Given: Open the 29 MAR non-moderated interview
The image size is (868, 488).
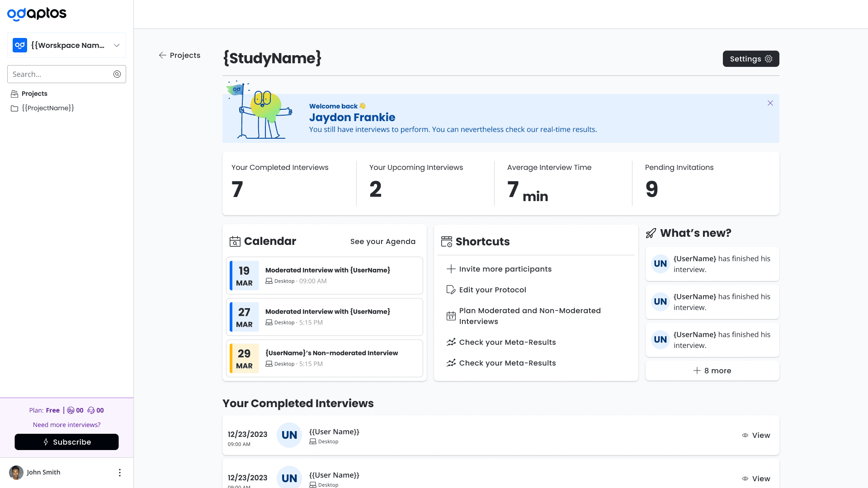Looking at the screenshot, I should click(x=325, y=358).
